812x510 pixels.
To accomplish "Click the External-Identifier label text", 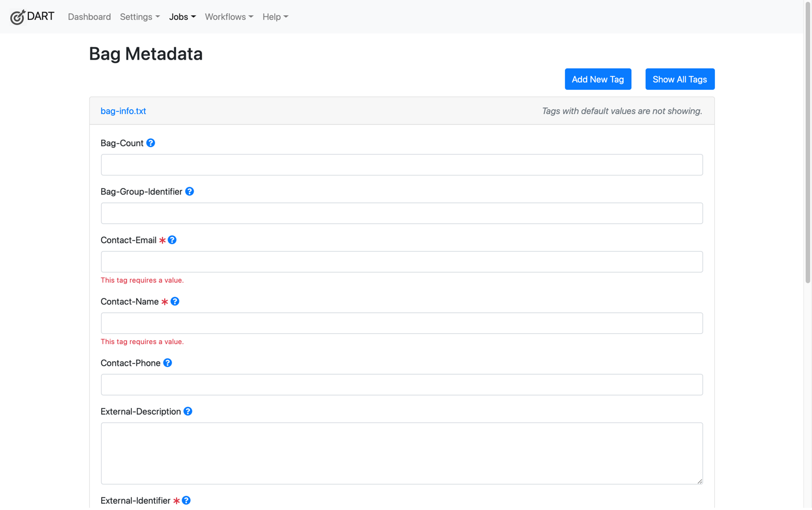I will click(135, 500).
